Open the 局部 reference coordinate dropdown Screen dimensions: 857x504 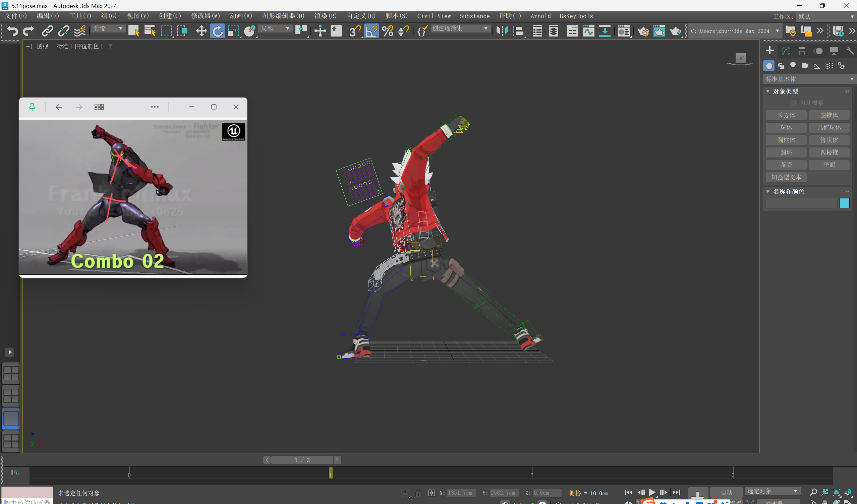275,28
